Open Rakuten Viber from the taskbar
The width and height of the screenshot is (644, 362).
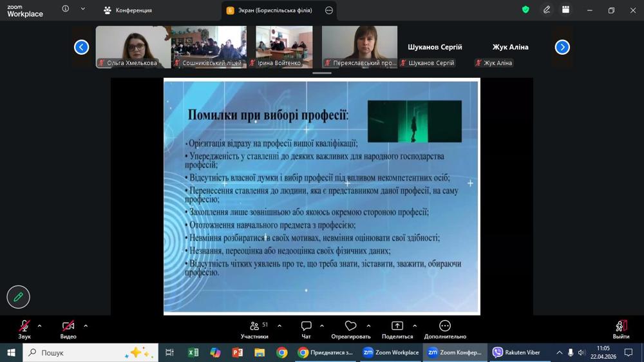pyautogui.click(x=516, y=352)
